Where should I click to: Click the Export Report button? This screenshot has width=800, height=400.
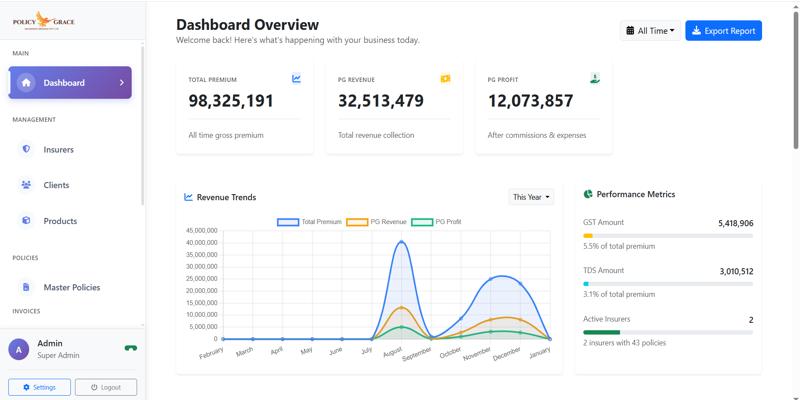tap(723, 31)
